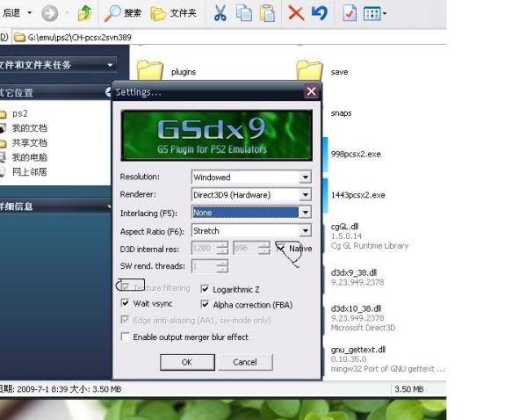Click the Cut scissors icon
Image resolution: width=527 pixels, height=420 pixels.
(x=220, y=13)
